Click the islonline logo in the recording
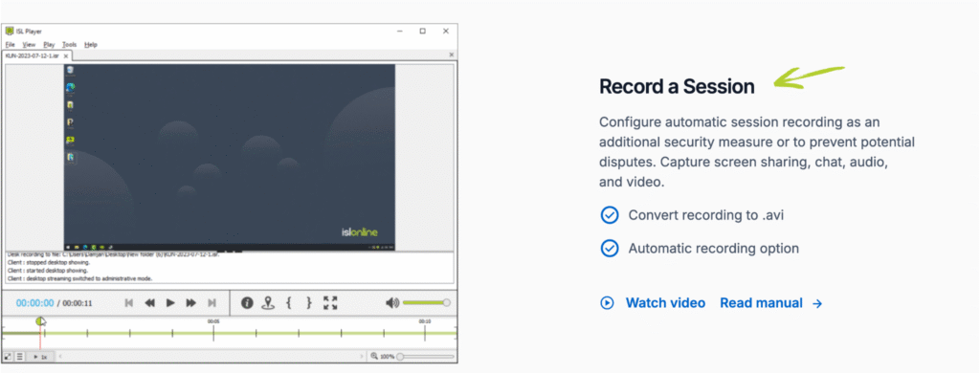 [360, 232]
